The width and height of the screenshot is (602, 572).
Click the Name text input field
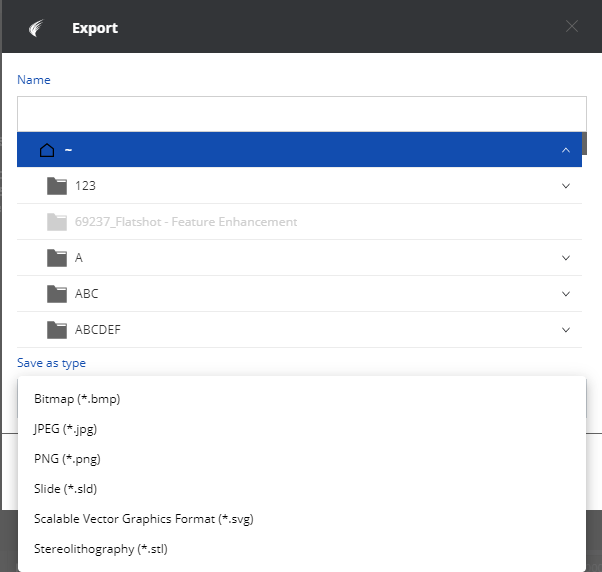click(x=300, y=112)
